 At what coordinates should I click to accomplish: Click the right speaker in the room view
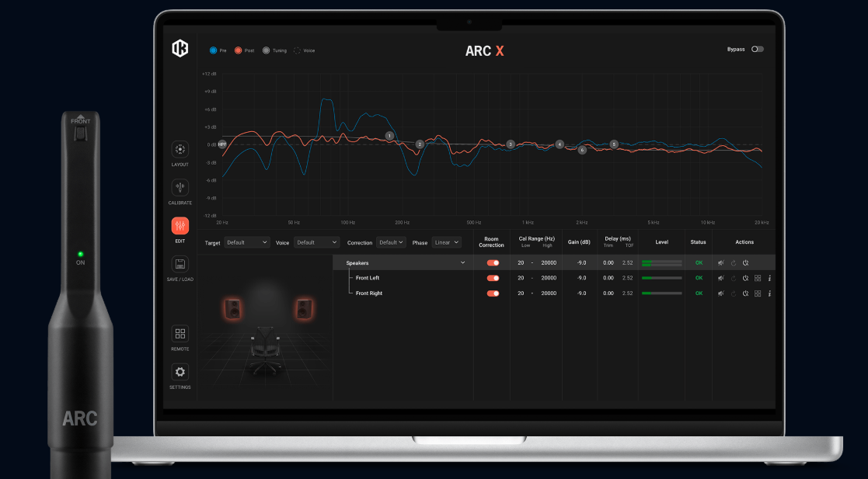click(x=304, y=309)
